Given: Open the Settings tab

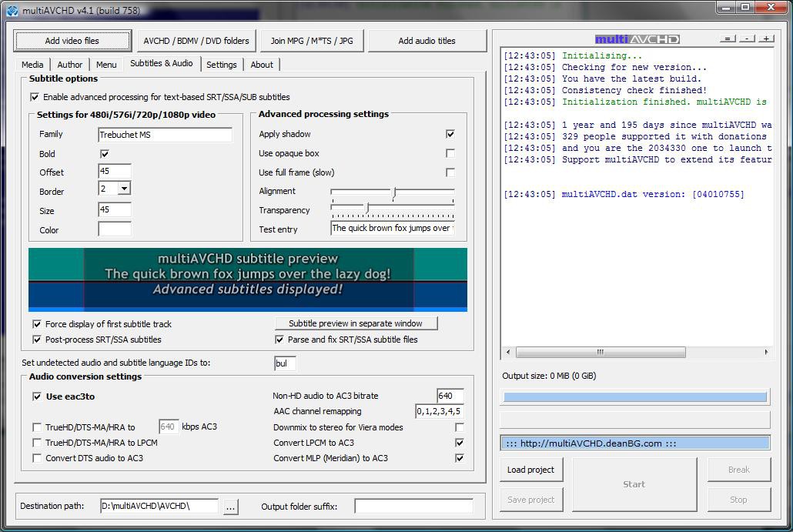Looking at the screenshot, I should coord(222,65).
